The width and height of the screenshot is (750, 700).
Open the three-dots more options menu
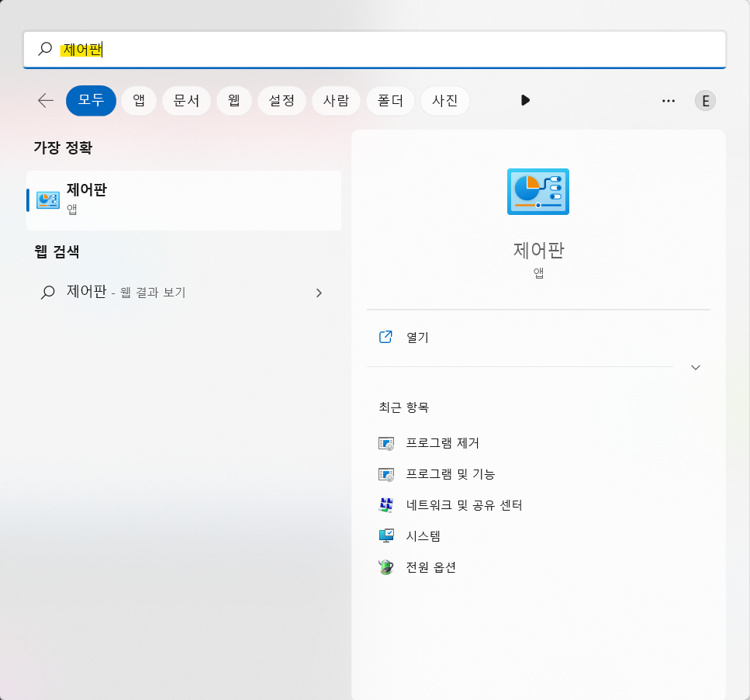coord(669,101)
